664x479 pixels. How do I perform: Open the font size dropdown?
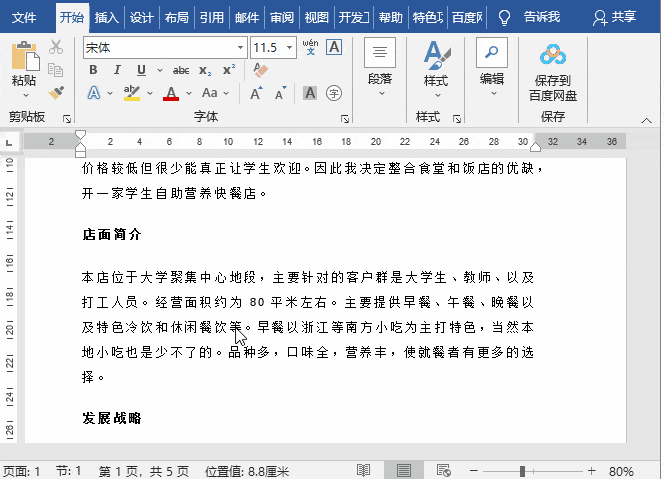(290, 47)
